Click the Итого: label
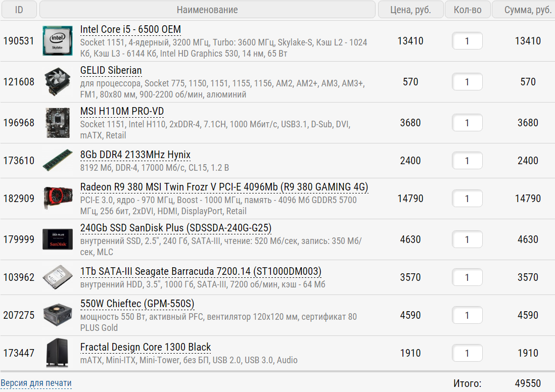Image resolution: width=555 pixels, height=392 pixels. pos(467,383)
